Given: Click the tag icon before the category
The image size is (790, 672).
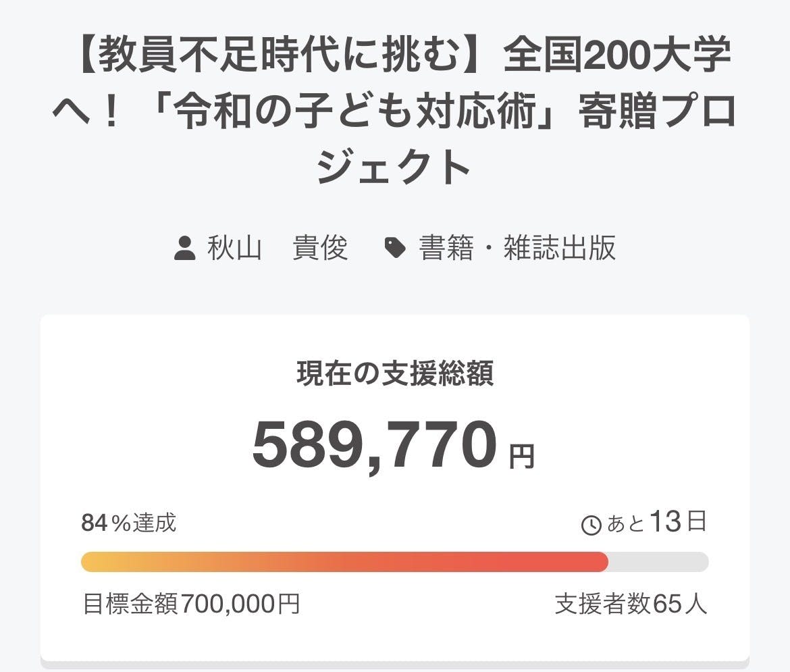Looking at the screenshot, I should click(x=395, y=248).
